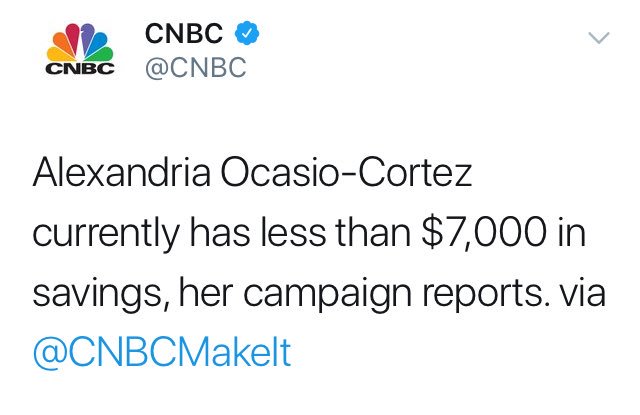Expand the tweet options chevron
The width and height of the screenshot is (640, 415).
[x=599, y=38]
